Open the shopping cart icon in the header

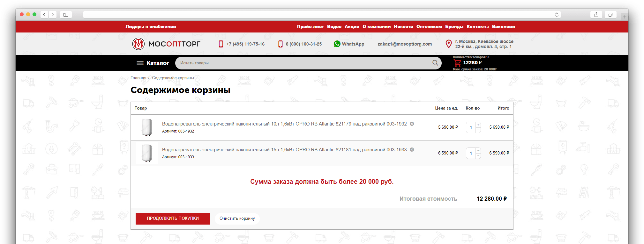[x=457, y=63]
